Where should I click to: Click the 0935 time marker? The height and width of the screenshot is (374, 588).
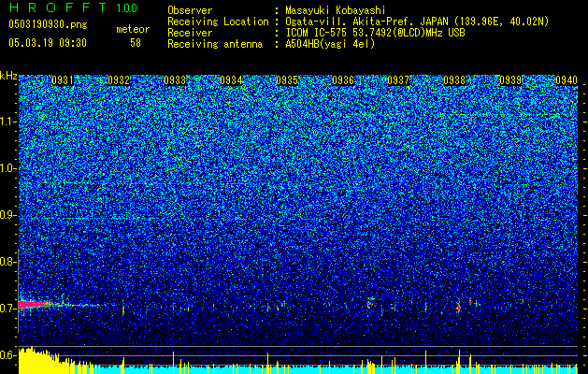[287, 80]
